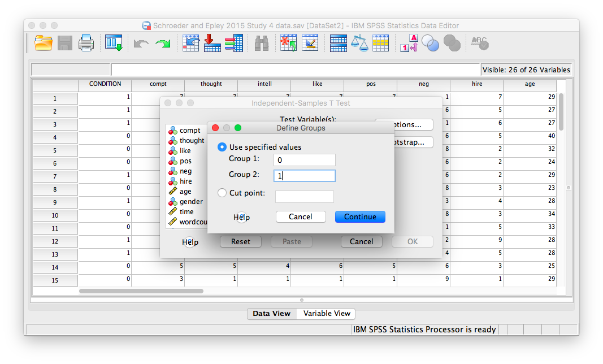
Task: Select the thought variable in the list
Action: [x=192, y=140]
